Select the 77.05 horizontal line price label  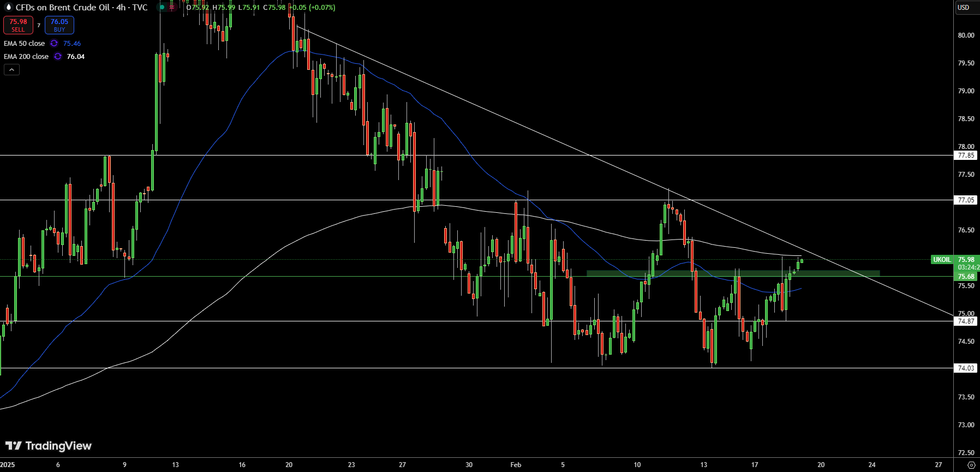click(966, 200)
